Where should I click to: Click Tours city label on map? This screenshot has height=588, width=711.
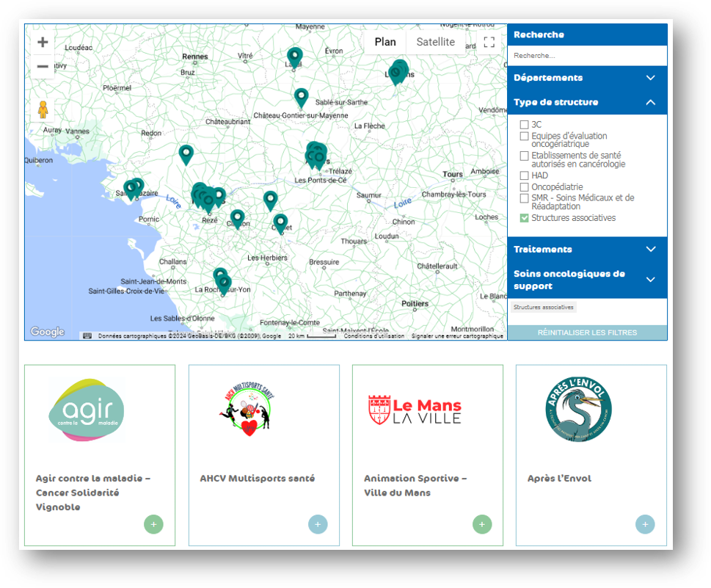pyautogui.click(x=453, y=174)
